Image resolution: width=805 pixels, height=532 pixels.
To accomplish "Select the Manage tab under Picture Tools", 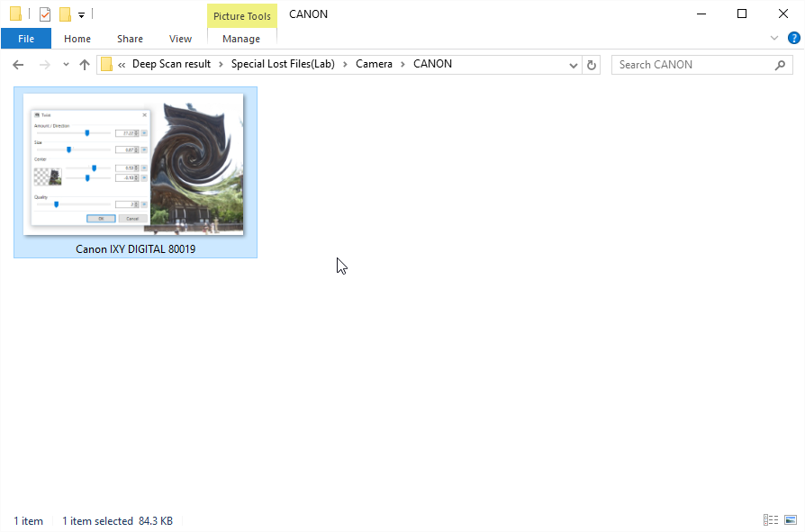I will click(241, 39).
